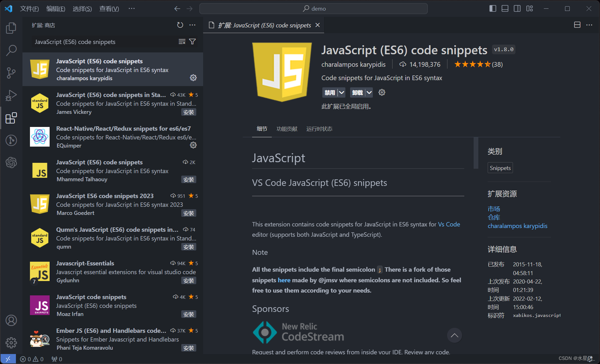This screenshot has height=364, width=600.
Task: Open the Explorer view in the activity bar
Action: click(x=11, y=28)
